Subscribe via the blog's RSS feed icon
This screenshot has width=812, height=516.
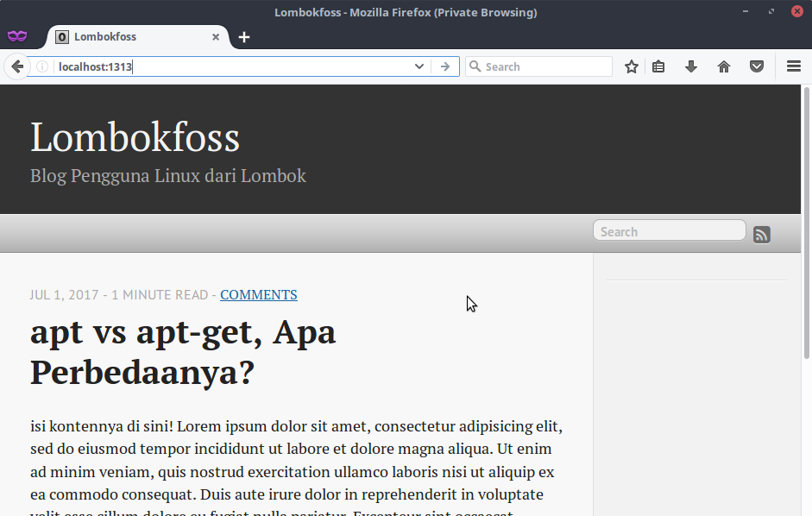point(761,234)
